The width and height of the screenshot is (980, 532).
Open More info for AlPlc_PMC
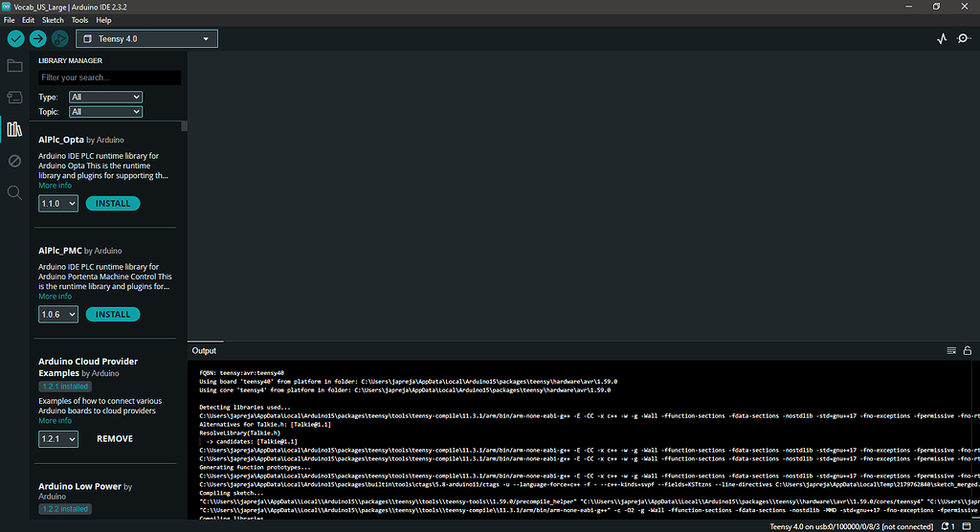click(x=55, y=297)
